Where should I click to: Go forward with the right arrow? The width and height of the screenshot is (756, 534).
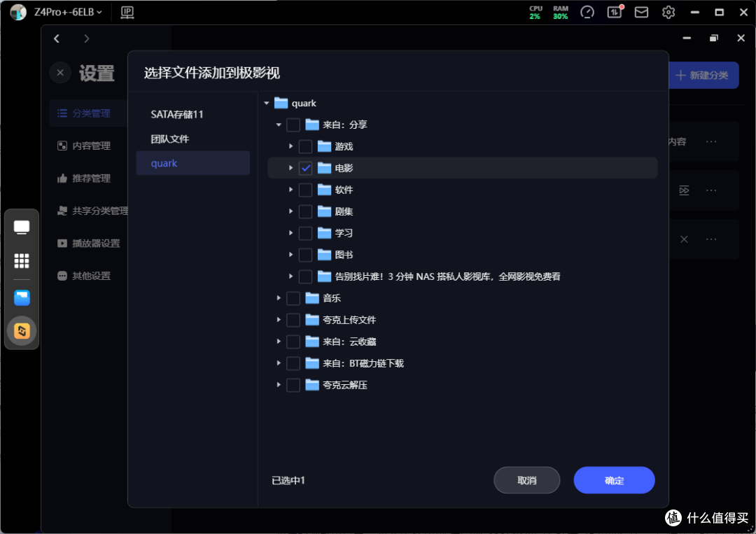click(x=86, y=38)
